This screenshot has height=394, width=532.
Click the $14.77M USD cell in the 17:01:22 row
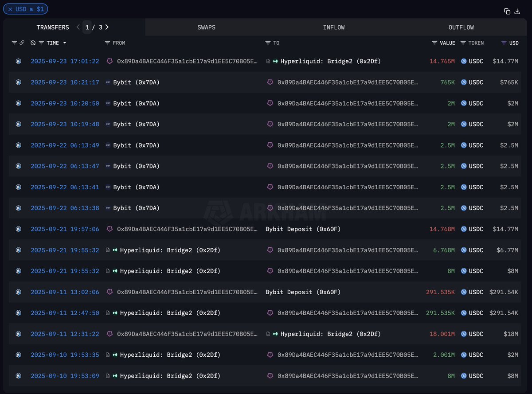click(x=505, y=61)
